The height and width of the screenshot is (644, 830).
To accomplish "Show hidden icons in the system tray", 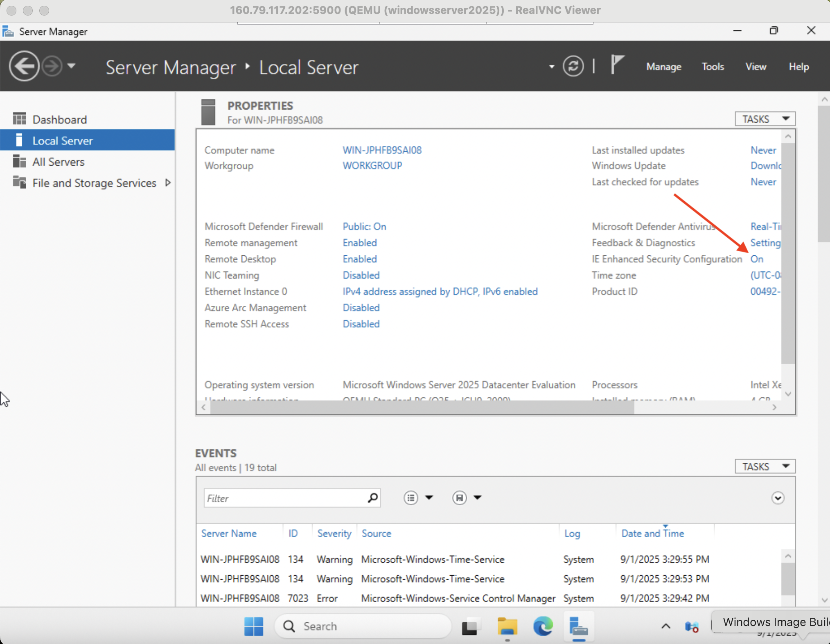I will point(665,626).
